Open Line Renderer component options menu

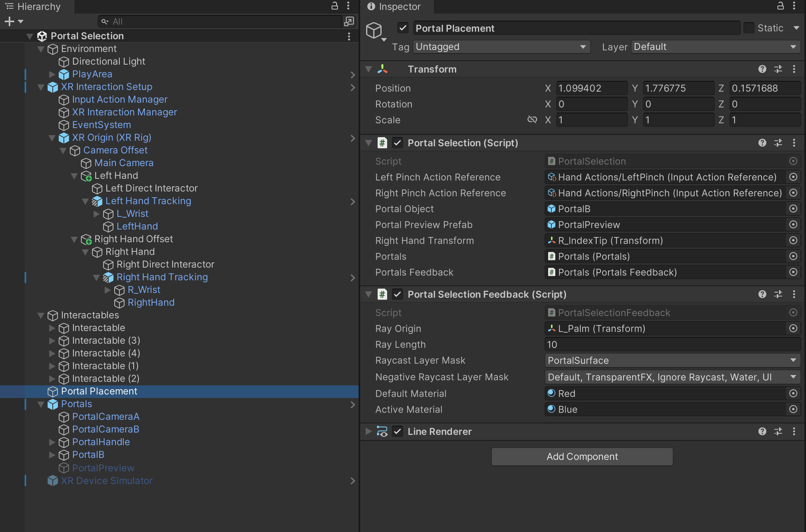tap(794, 432)
